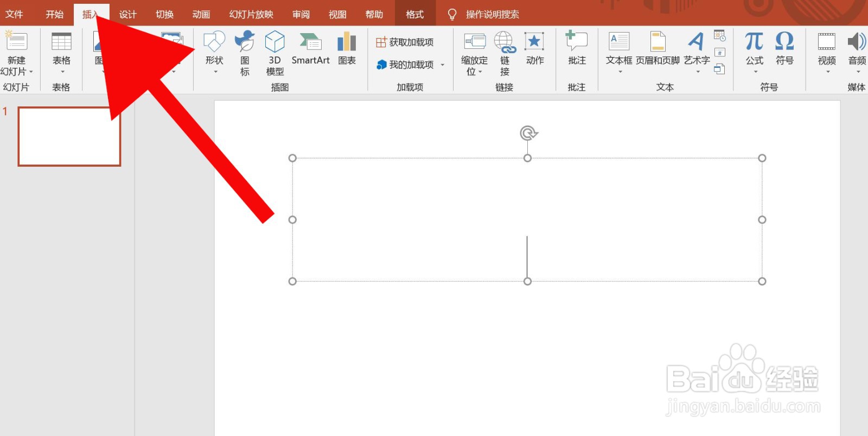Switch to the 视图 view tab
868x436 pixels.
[x=337, y=15]
